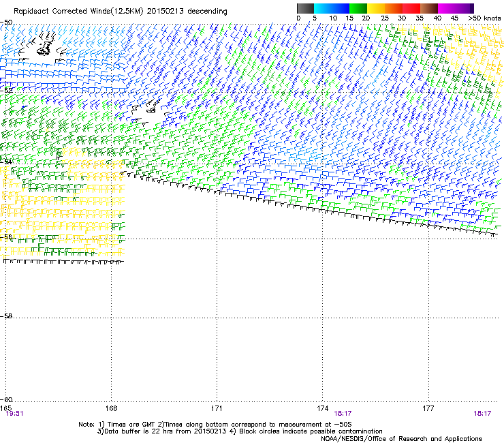Click the 'NOAA/NESDIS/Office of Research and Applications' credit
Viewport: 504px width, 443px height.
401,439
